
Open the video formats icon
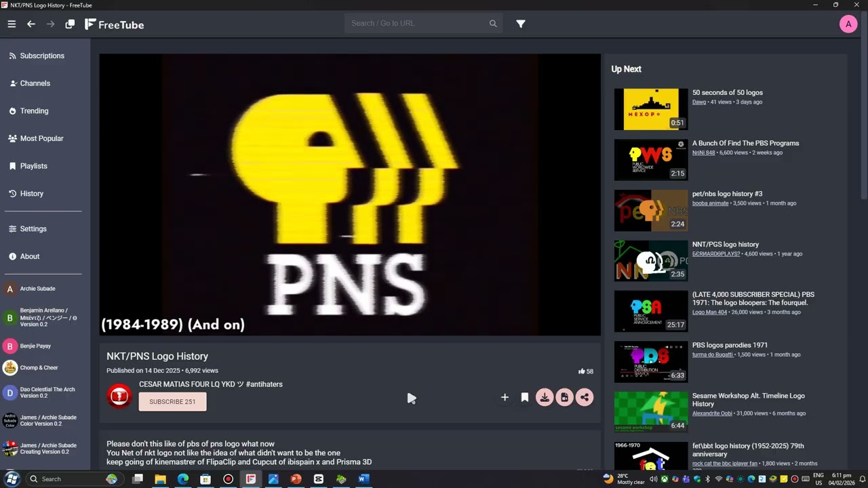[564, 397]
